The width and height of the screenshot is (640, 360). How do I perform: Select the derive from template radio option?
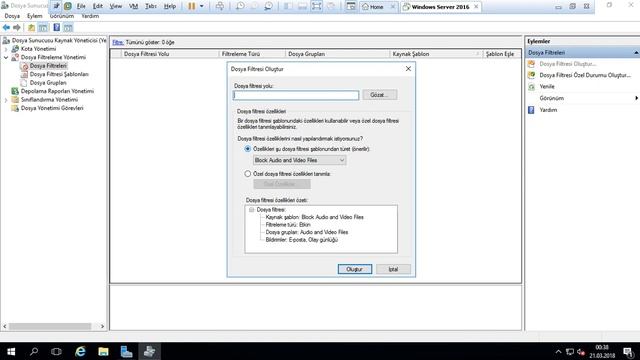click(x=247, y=149)
